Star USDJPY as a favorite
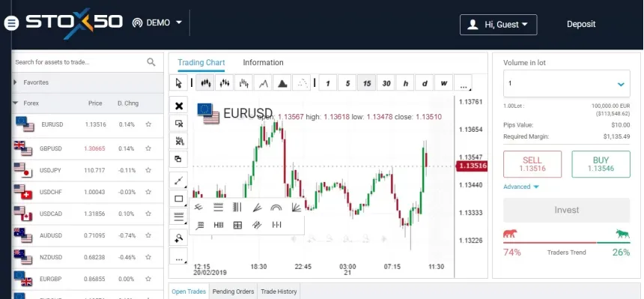This screenshot has width=644, height=299. (148, 170)
